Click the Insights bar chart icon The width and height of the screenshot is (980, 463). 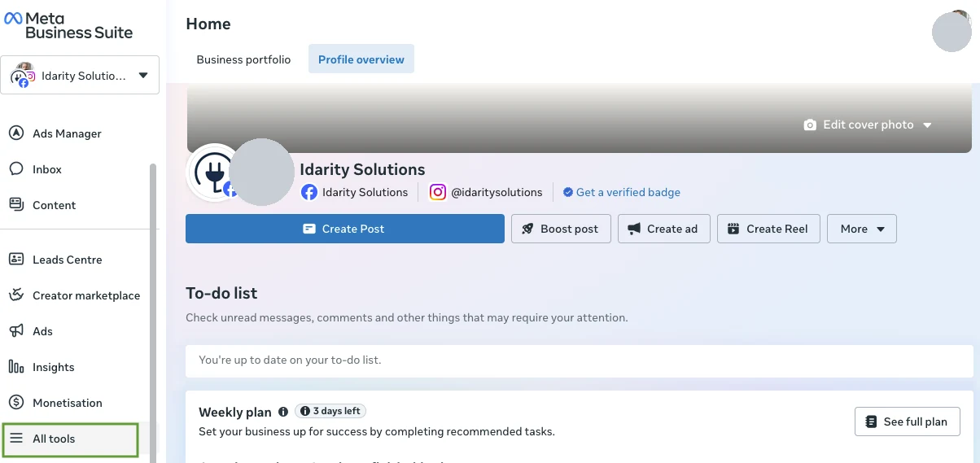(x=16, y=367)
